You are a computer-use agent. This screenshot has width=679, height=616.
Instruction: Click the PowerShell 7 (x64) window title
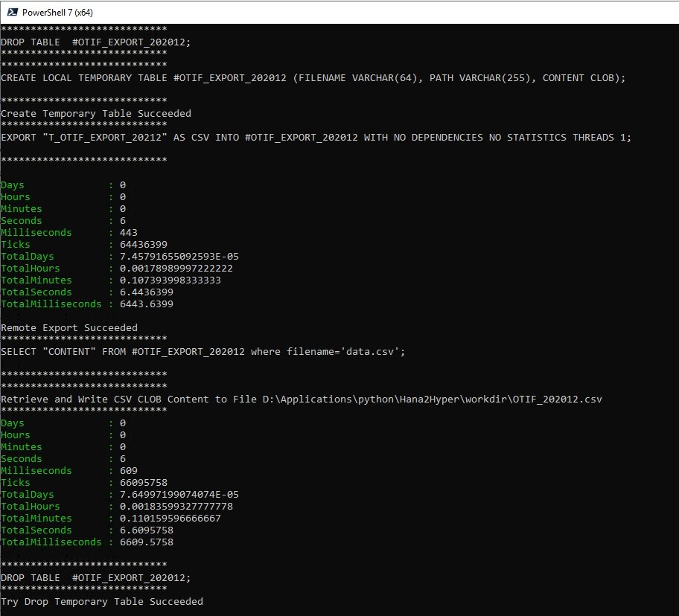pyautogui.click(x=57, y=13)
